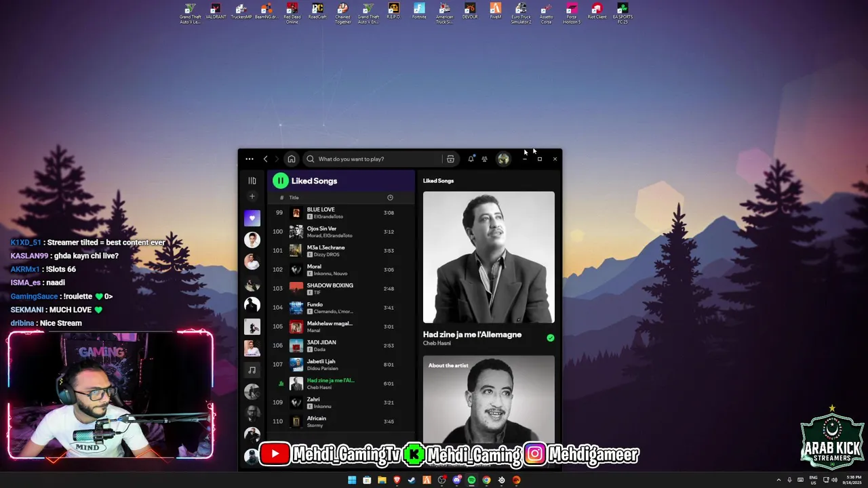Select the SHADOW BOXING track
Viewport: 868px width, 488px height.
(340, 289)
